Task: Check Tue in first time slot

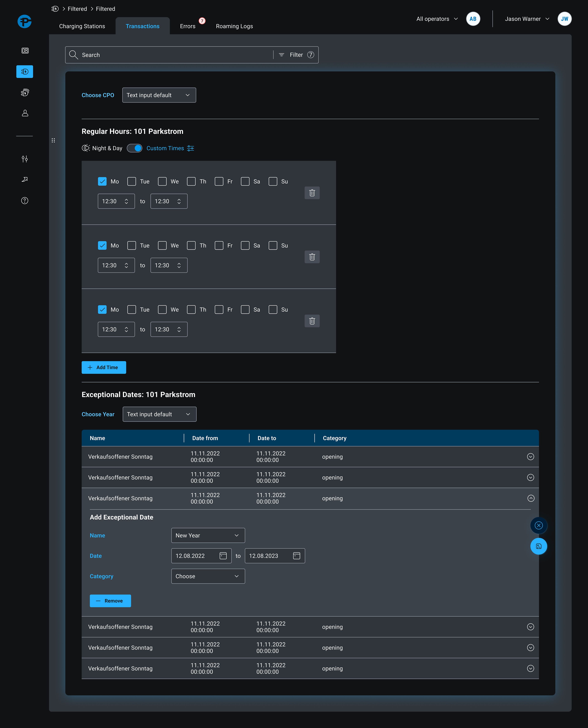Action: (x=132, y=181)
